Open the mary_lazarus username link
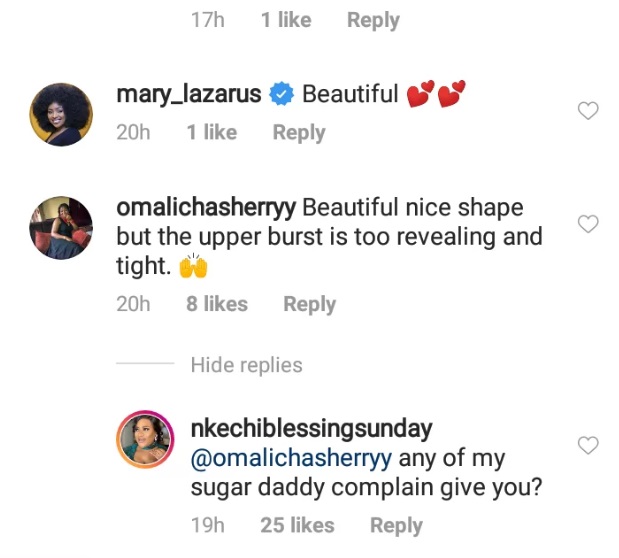The height and width of the screenshot is (558, 619). 189,95
